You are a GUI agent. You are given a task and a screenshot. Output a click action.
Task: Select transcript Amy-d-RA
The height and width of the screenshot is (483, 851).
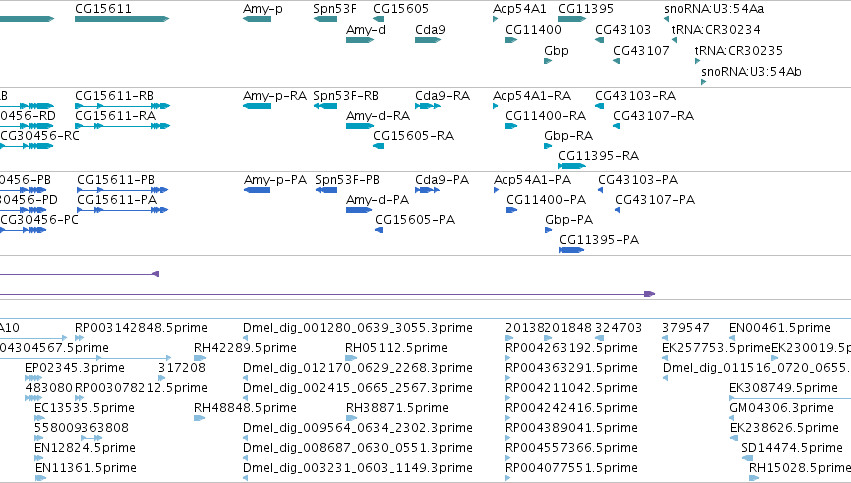click(x=360, y=126)
